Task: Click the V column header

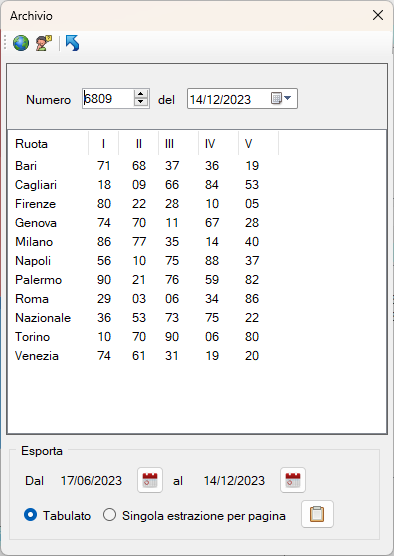Action: pos(259,144)
